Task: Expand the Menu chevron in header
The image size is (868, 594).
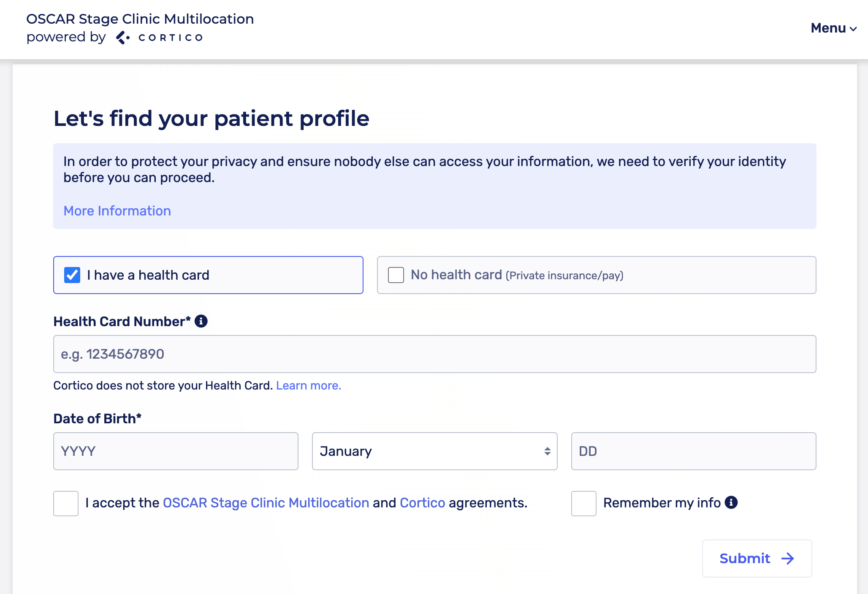Action: coord(853,29)
